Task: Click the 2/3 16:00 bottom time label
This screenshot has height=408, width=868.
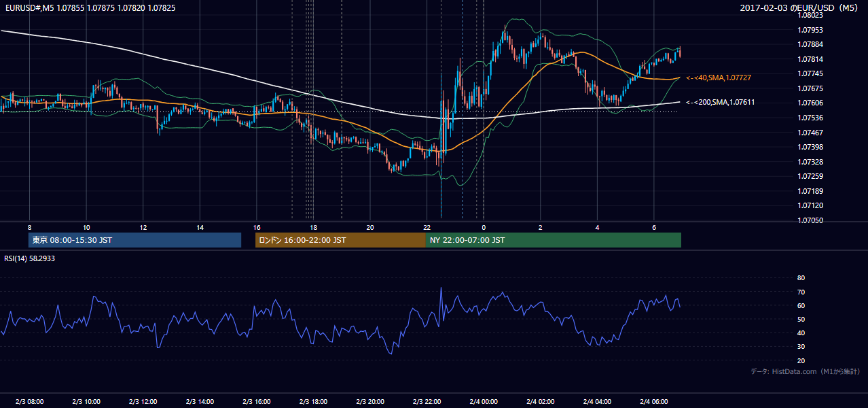Action: [257, 402]
